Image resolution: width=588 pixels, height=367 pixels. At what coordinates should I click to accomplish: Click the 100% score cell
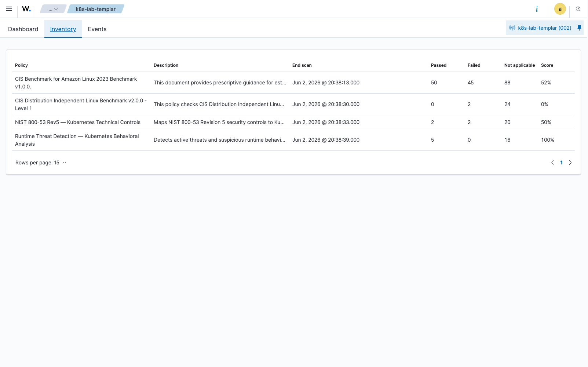[x=548, y=140]
